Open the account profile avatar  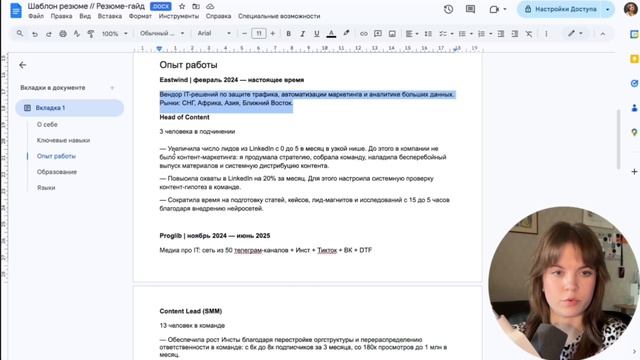[x=631, y=9]
